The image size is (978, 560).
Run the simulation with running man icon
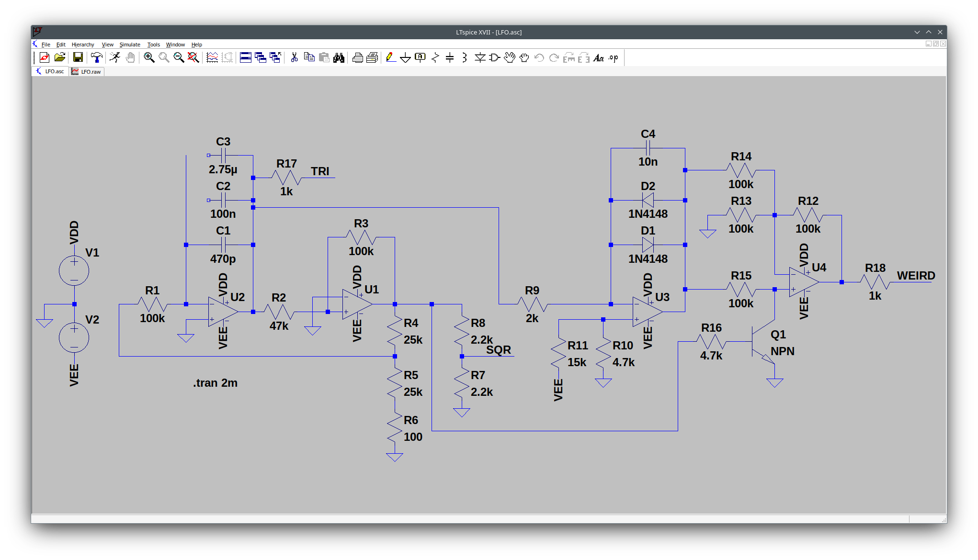tap(115, 58)
